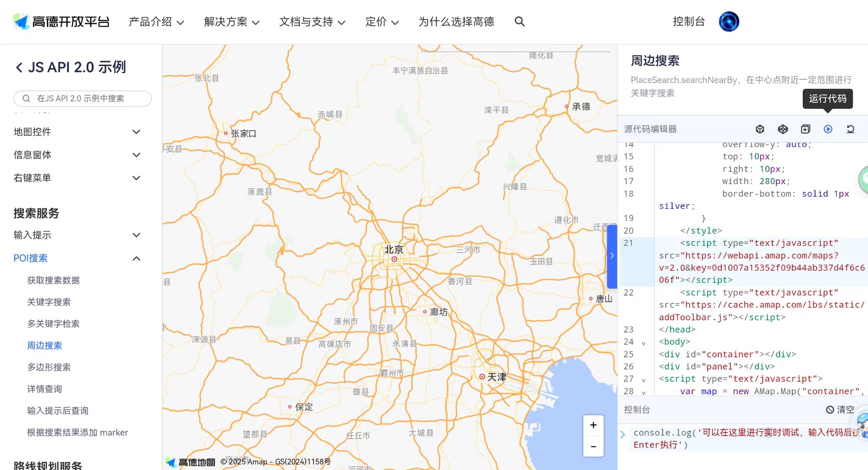Screen dimensions: 868x470
Task: Expand the 地图控件 sidebar section
Action: [x=136, y=132]
